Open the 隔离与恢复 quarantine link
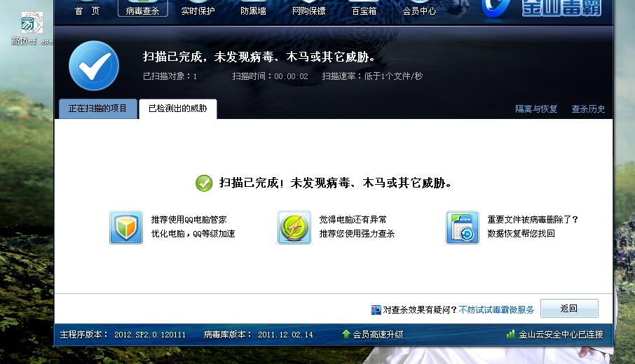635x364 pixels. pos(536,108)
